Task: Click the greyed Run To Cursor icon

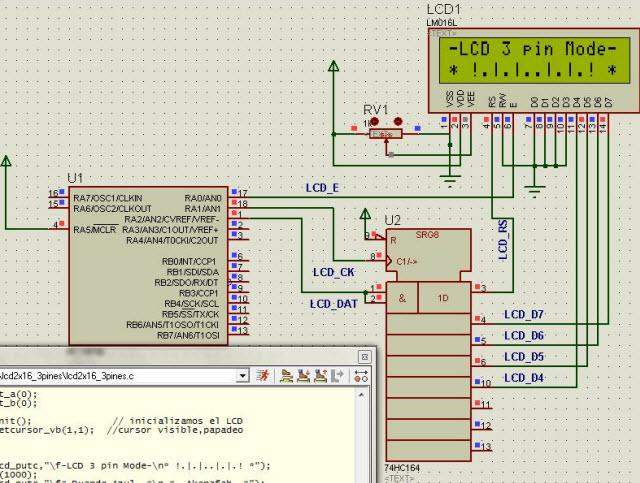Action: click(337, 376)
